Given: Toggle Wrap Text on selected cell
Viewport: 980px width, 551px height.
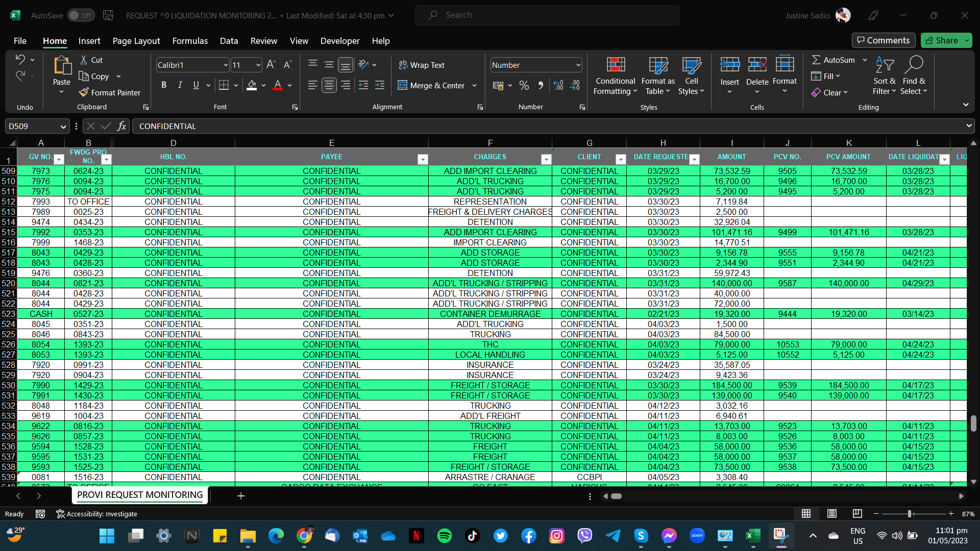Looking at the screenshot, I should coord(422,65).
